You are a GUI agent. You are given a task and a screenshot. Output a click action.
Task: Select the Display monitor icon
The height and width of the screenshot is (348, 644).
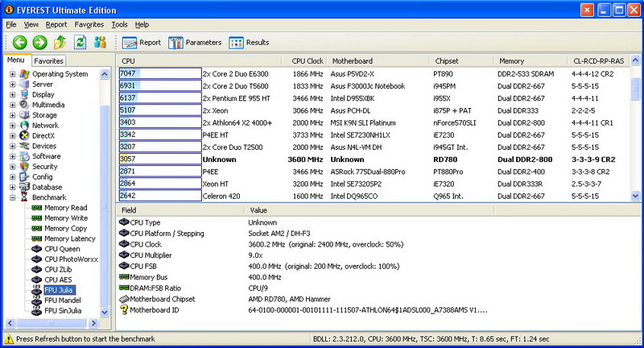click(25, 94)
